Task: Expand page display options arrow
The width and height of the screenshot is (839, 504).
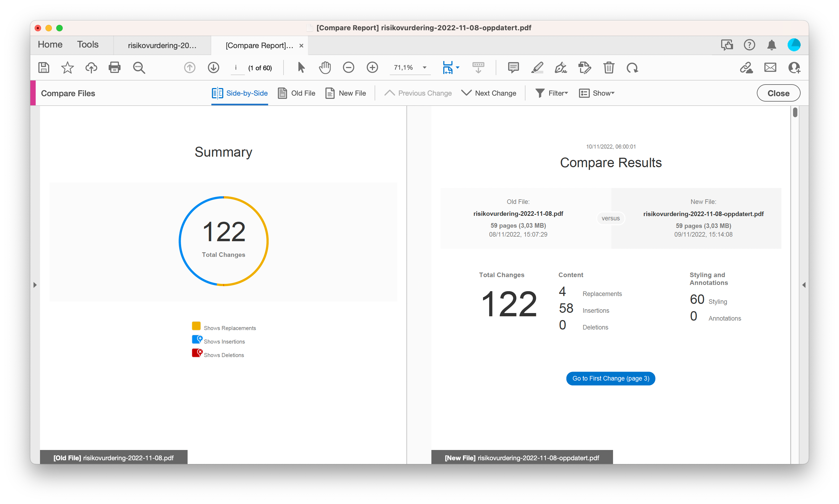Action: (458, 68)
